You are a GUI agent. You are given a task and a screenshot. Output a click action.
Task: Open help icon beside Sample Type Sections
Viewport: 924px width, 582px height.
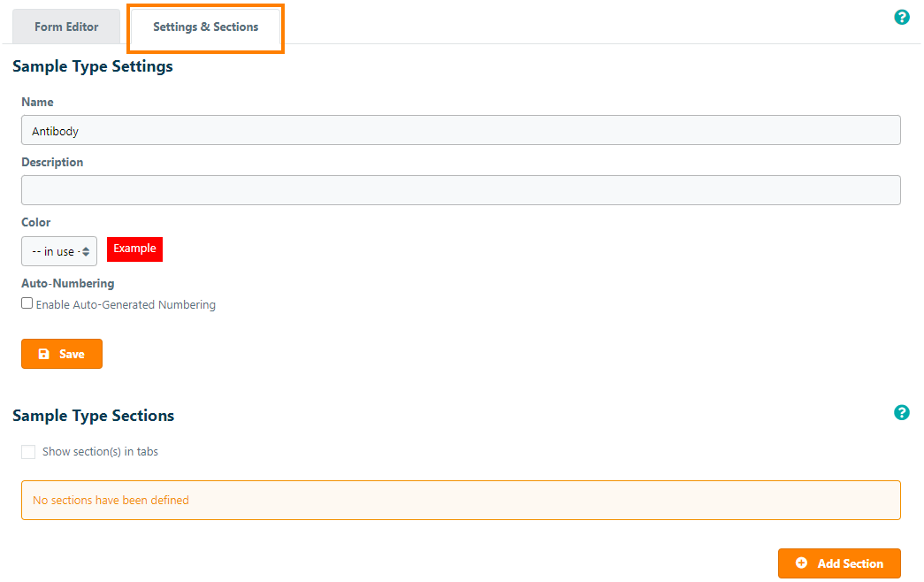click(x=902, y=412)
